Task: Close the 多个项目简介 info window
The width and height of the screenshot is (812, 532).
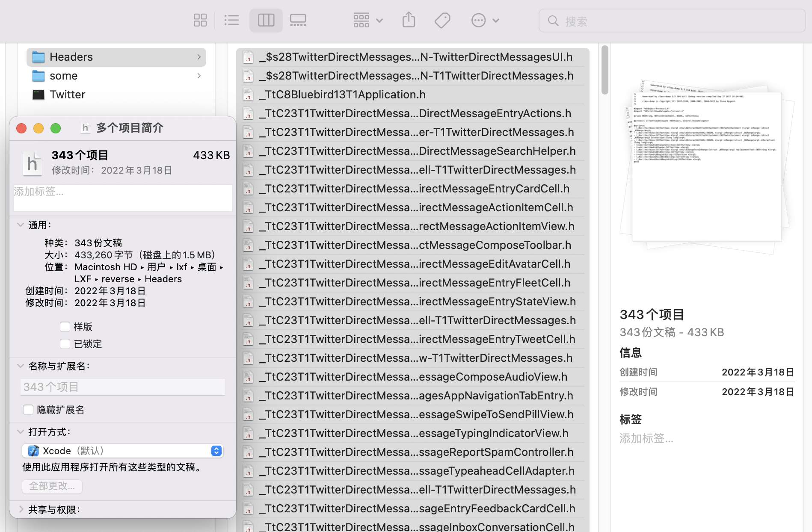Action: (21, 128)
